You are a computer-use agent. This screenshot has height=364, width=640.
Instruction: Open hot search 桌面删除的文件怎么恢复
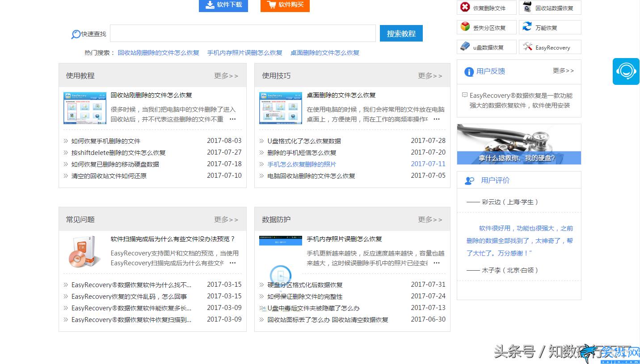pyautogui.click(x=325, y=53)
